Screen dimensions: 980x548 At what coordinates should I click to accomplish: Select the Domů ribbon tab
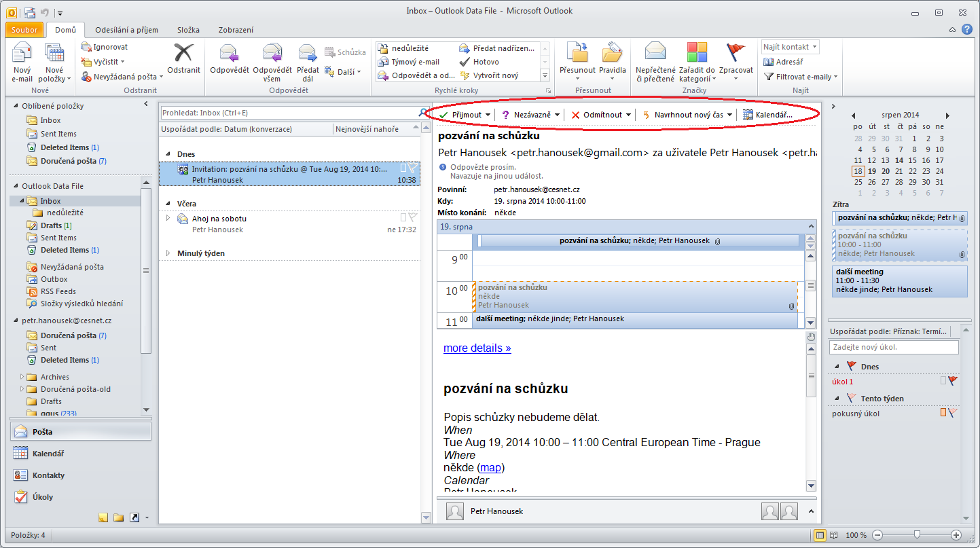(x=66, y=30)
